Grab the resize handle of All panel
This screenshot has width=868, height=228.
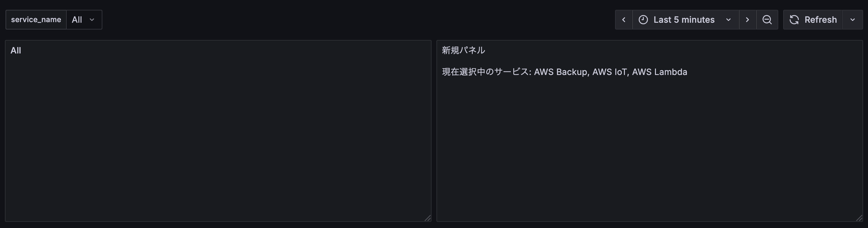[x=428, y=218]
